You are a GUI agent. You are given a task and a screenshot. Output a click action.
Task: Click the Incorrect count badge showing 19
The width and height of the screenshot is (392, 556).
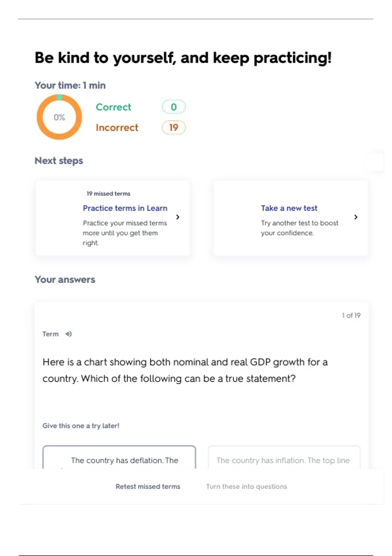tap(173, 128)
